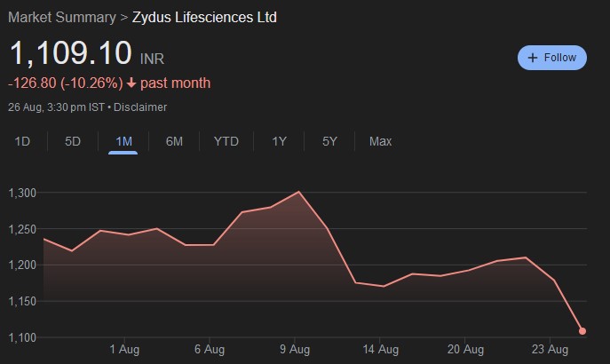610x364 pixels.
Task: Select the 6M time range tab
Action: (174, 141)
